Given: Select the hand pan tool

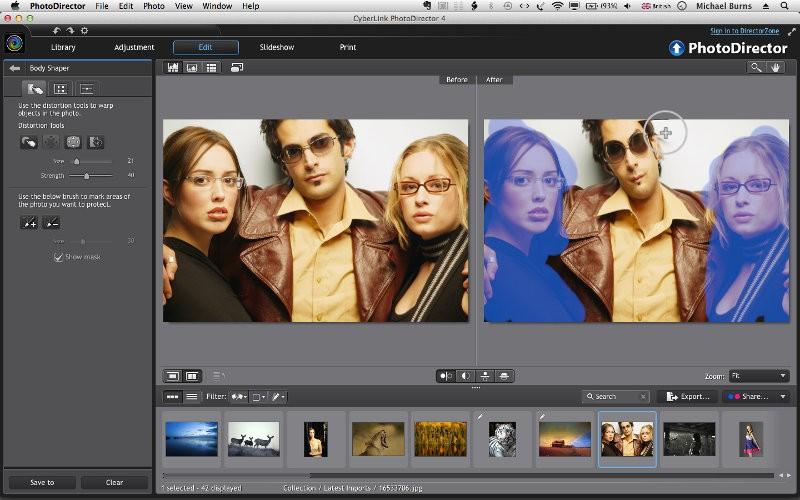Looking at the screenshot, I should coord(776,67).
